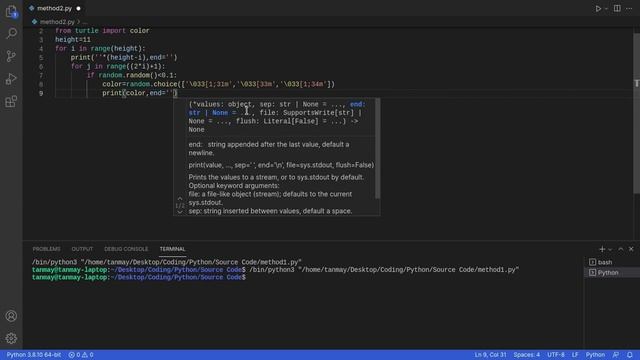Switch to the Debug Console tab
Viewport: 640px width, 360px height.
(x=126, y=249)
